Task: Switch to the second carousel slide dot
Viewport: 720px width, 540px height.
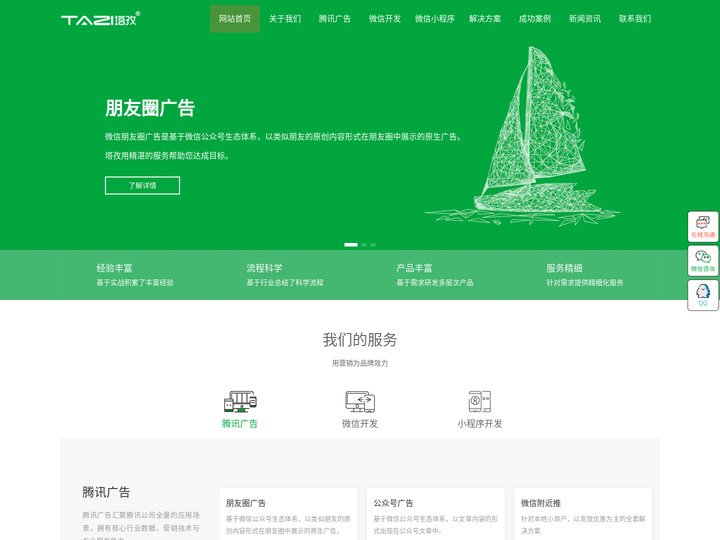Action: tap(364, 245)
